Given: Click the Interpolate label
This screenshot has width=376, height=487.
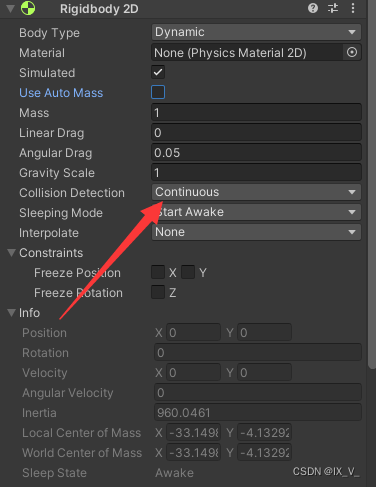Looking at the screenshot, I should [x=49, y=233].
